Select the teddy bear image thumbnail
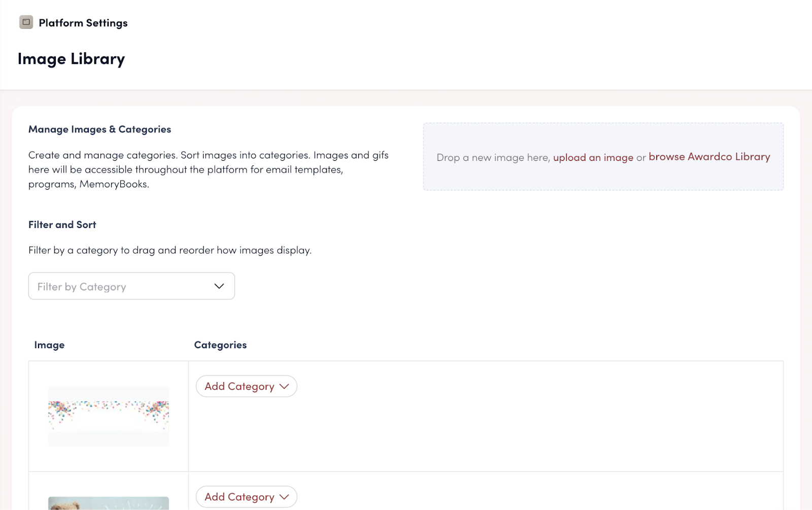Viewport: 812px width, 510px height. coord(109,503)
